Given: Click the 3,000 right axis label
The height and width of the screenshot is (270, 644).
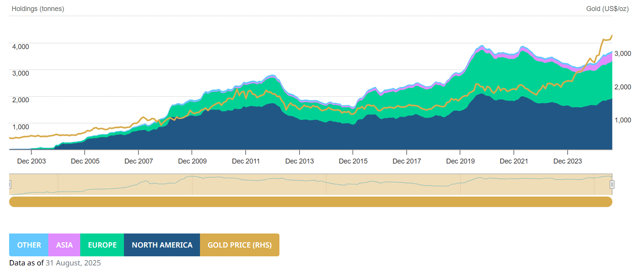Looking at the screenshot, I should (622, 54).
